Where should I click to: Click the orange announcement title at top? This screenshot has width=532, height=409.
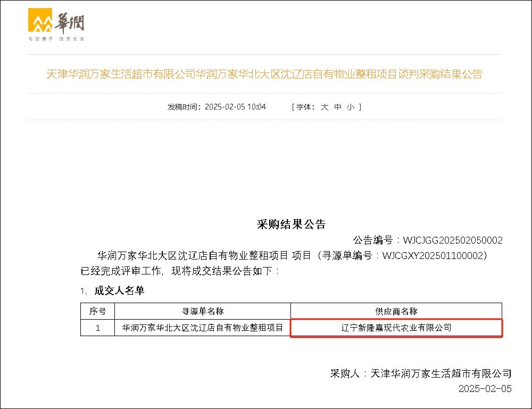click(x=264, y=74)
